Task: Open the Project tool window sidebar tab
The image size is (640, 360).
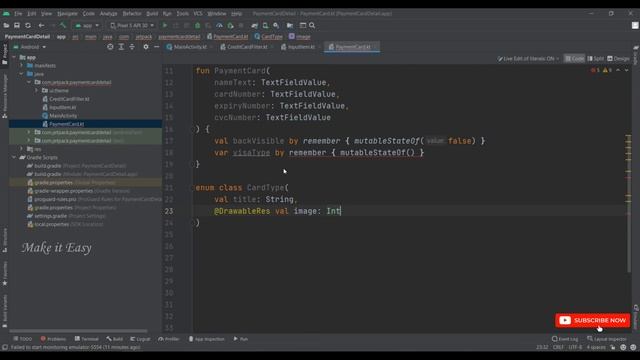Action: [4, 55]
